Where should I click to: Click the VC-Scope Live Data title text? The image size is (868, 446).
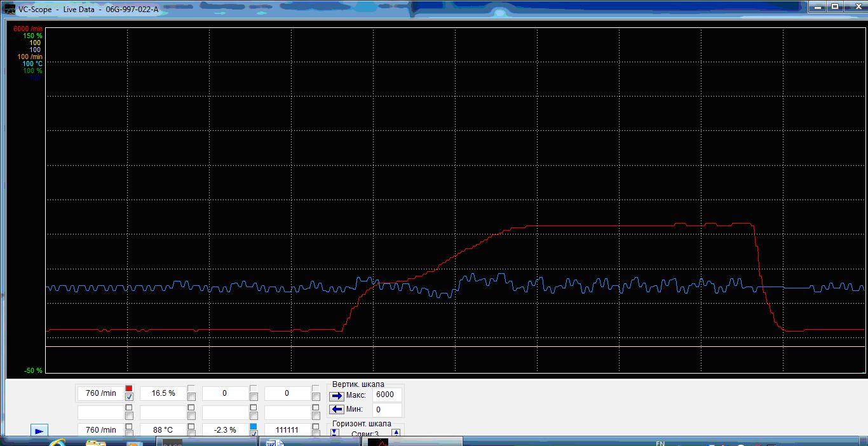(x=88, y=10)
